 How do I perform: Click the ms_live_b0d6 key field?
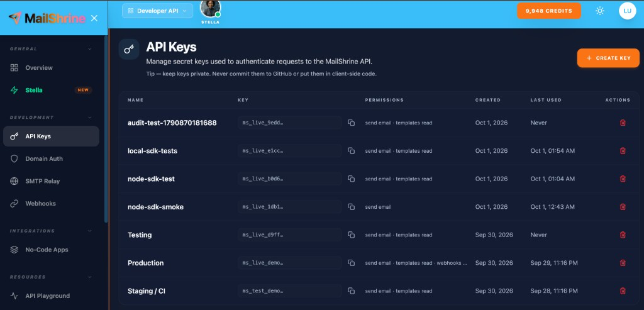[x=289, y=179]
